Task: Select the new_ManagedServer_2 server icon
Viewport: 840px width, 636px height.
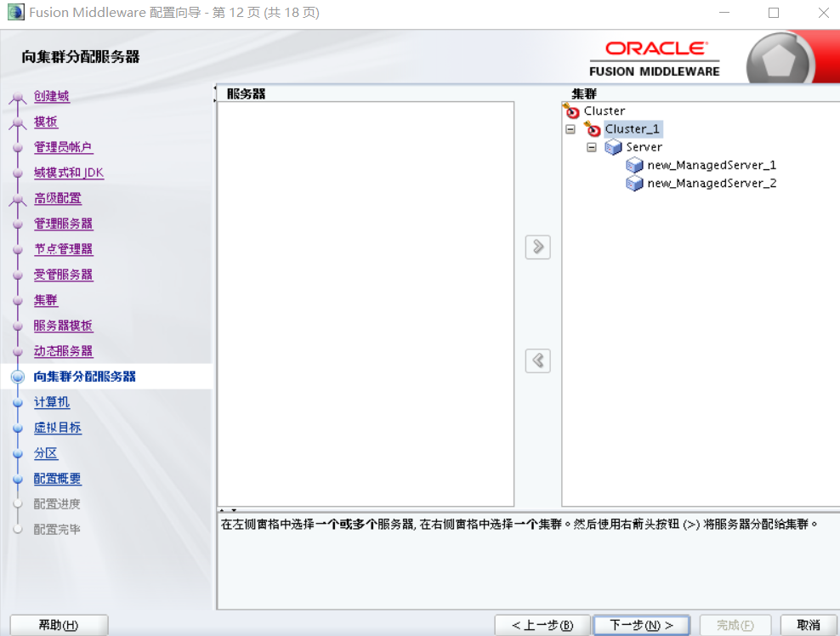Action: coord(634,183)
